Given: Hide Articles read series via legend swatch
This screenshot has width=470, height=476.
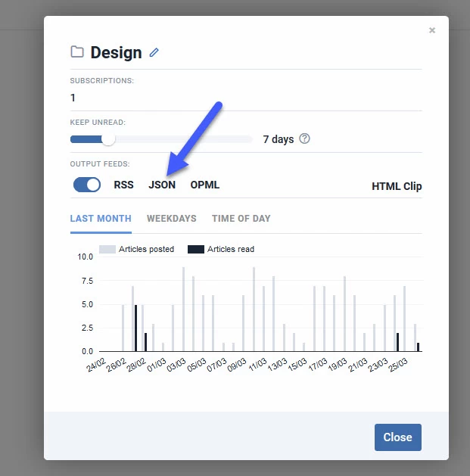Looking at the screenshot, I should coord(196,249).
